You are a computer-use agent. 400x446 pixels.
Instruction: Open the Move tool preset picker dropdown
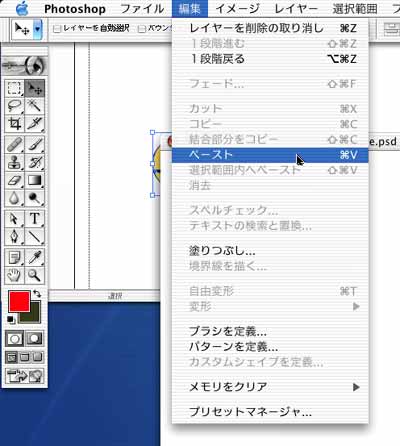tap(37, 29)
